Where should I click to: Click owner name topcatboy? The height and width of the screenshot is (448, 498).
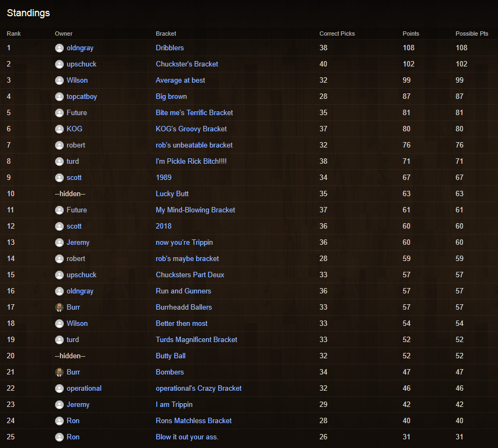[82, 96]
